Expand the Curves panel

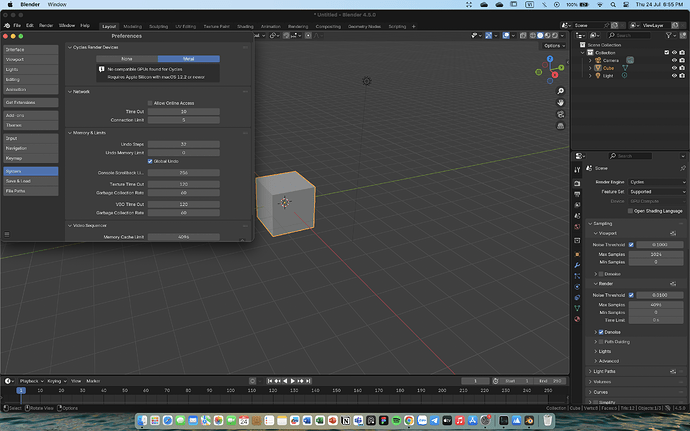click(591, 392)
